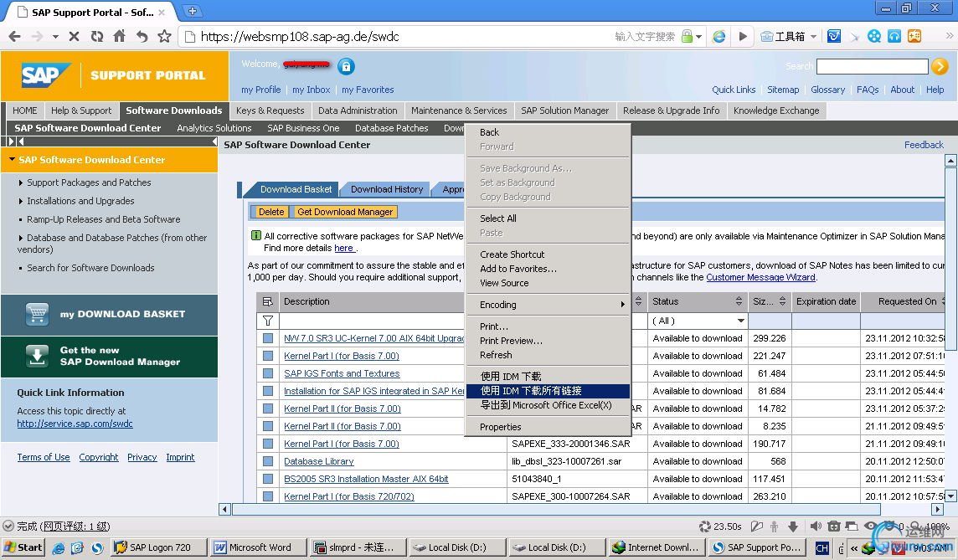This screenshot has width=958, height=560.
Task: Click the lock icon beside Welcome
Action: point(346,67)
